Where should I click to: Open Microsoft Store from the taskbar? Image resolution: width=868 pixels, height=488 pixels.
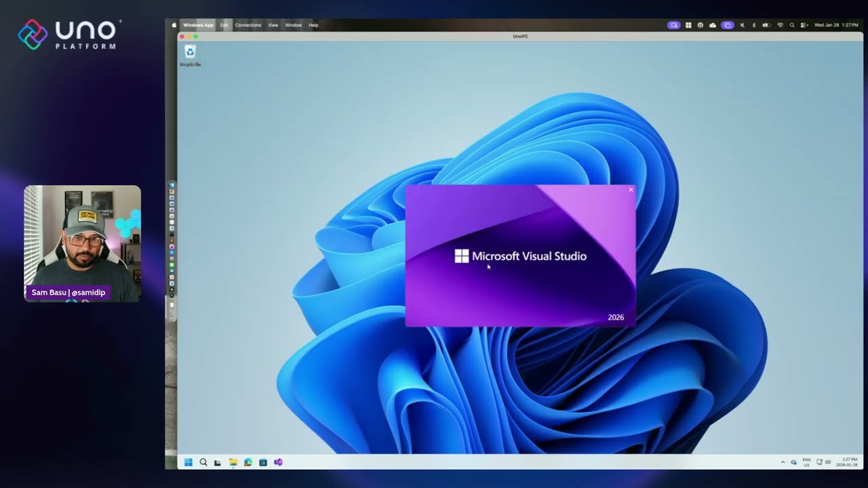point(263,462)
